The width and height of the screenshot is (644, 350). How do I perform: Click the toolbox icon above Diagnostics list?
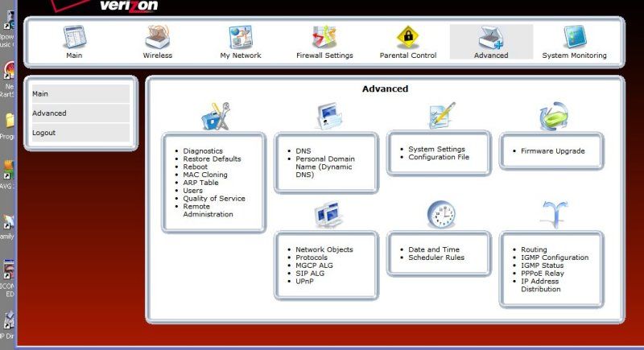coord(215,117)
